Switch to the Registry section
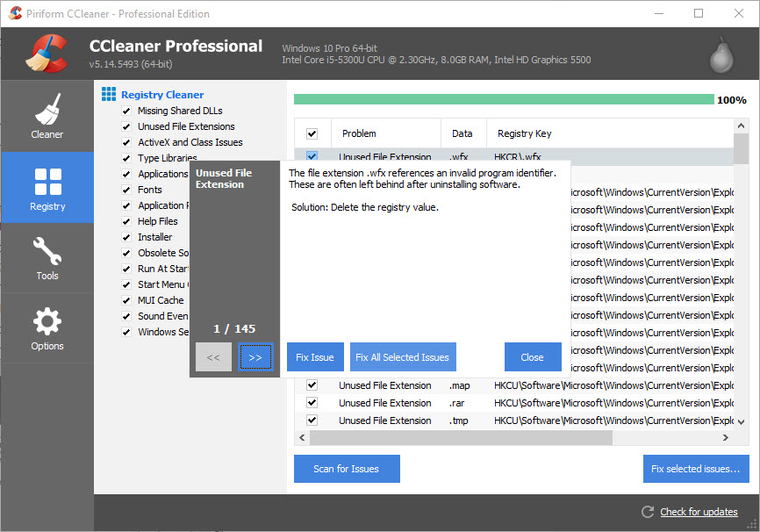The height and width of the screenshot is (532, 760). click(x=47, y=187)
